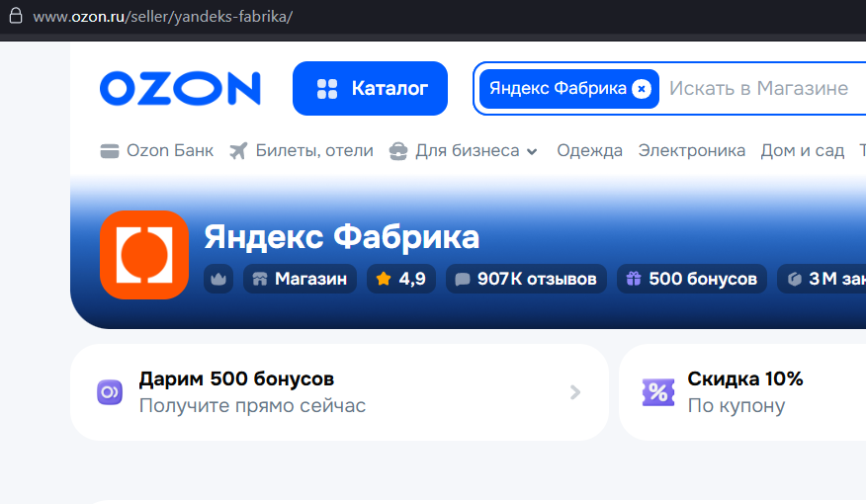Click the browser address bar URL
Viewport: 866px width, 504px height.
pos(163,17)
